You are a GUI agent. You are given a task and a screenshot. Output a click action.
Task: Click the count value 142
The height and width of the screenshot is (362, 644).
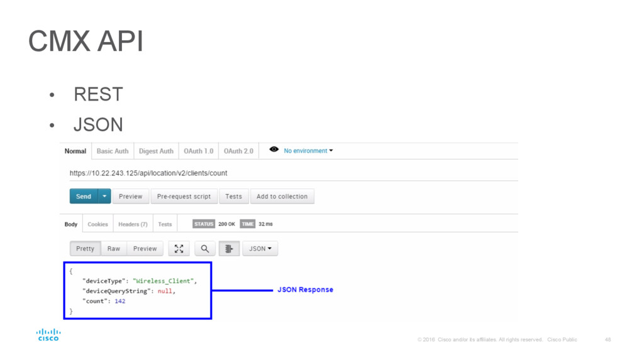pyautogui.click(x=120, y=301)
